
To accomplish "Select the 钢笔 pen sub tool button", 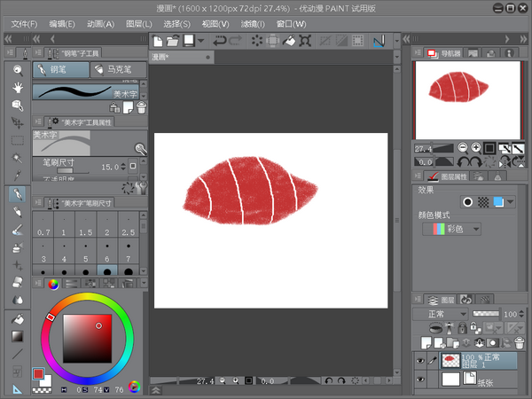I will pos(61,69).
